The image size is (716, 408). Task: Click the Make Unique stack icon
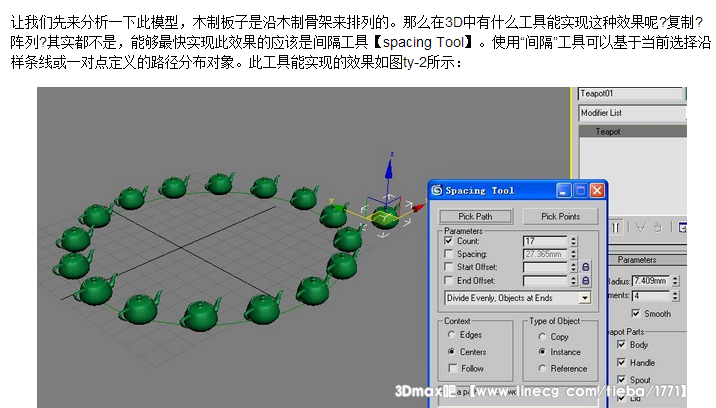[x=641, y=227]
